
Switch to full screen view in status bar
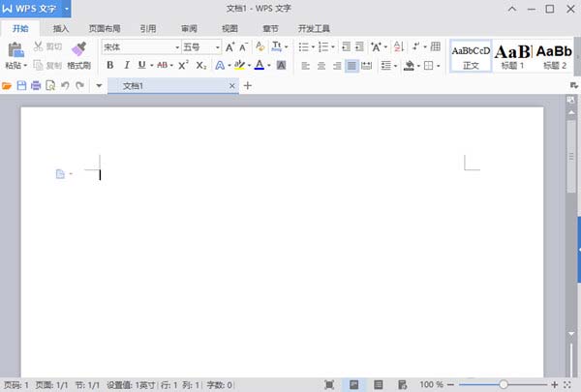pos(330,384)
